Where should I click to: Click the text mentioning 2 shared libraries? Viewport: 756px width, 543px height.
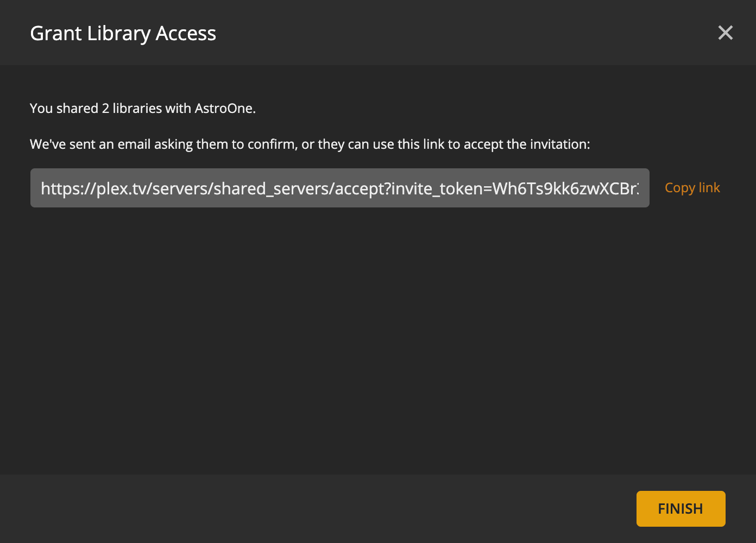(x=142, y=108)
